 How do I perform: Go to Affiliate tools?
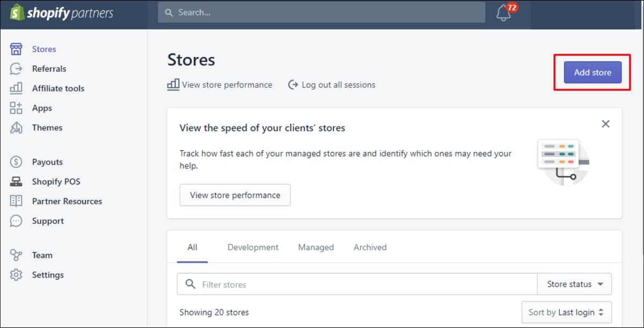tap(58, 88)
